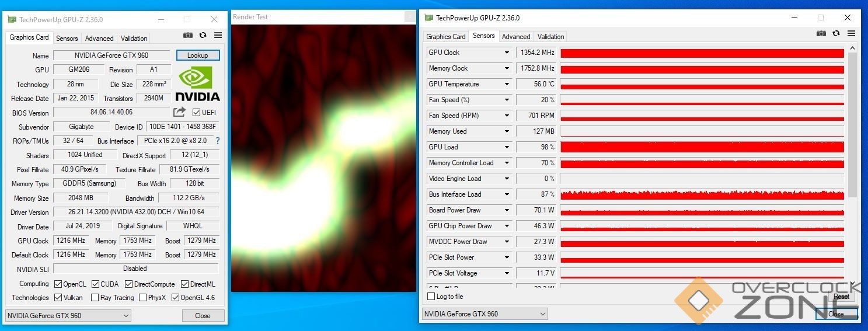The width and height of the screenshot is (868, 331).
Task: Click refresh icon in Sensors GPU-Z window
Action: tap(836, 34)
